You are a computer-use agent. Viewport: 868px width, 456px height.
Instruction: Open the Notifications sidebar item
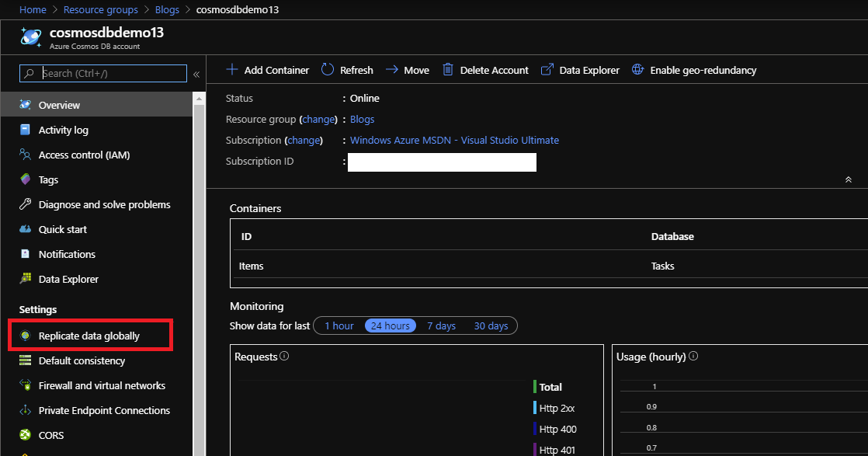(x=68, y=254)
